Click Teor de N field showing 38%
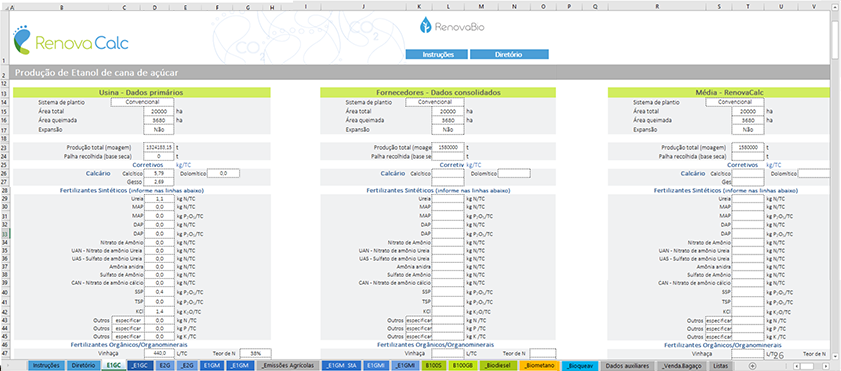This screenshot has height=371, width=841. tap(255, 354)
